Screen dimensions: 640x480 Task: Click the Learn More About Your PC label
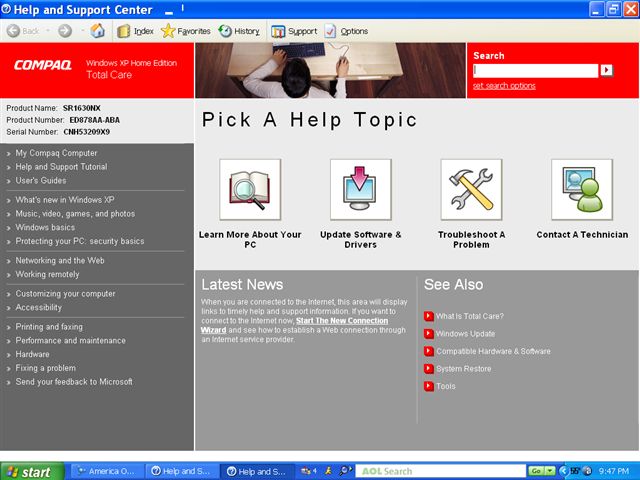coord(250,240)
